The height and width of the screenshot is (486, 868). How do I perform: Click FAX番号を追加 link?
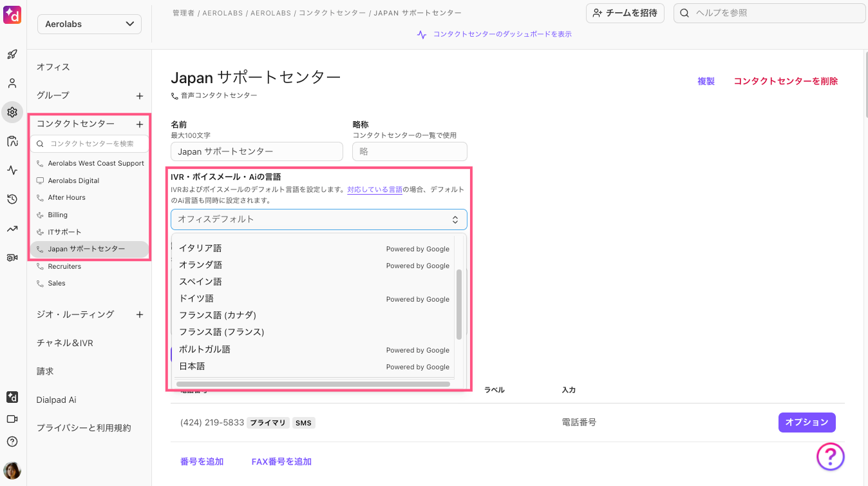[x=281, y=462]
